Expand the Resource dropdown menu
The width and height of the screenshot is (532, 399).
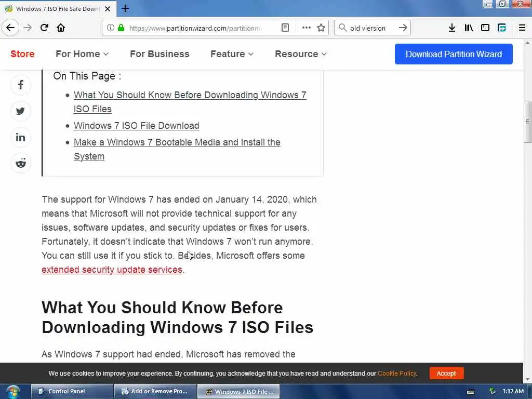click(x=301, y=54)
